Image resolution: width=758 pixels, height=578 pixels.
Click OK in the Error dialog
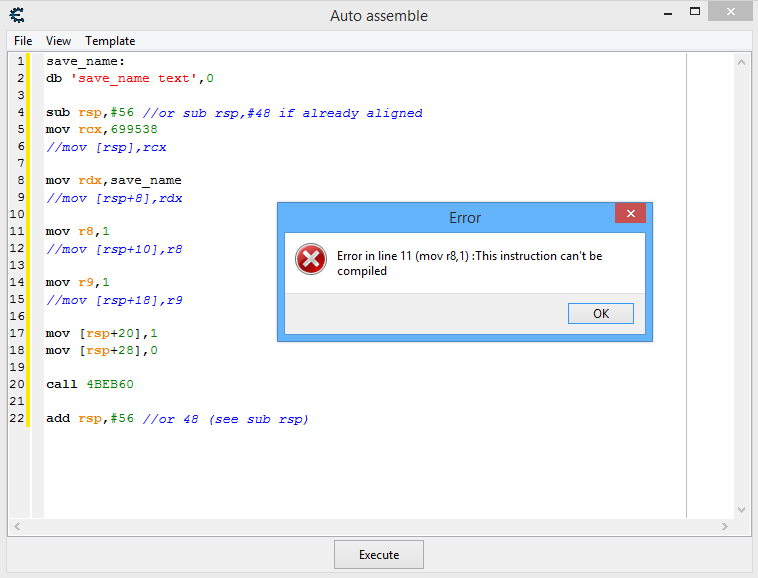click(x=600, y=313)
